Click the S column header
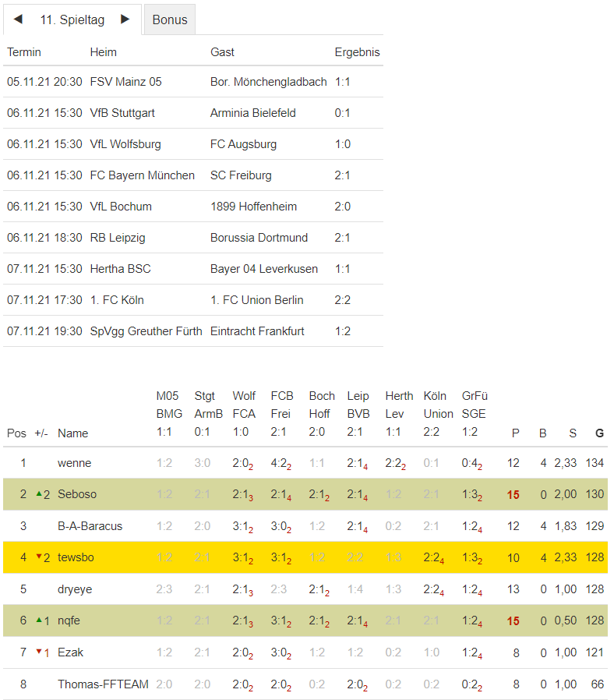Viewport: 614px width, 700px height. click(572, 433)
